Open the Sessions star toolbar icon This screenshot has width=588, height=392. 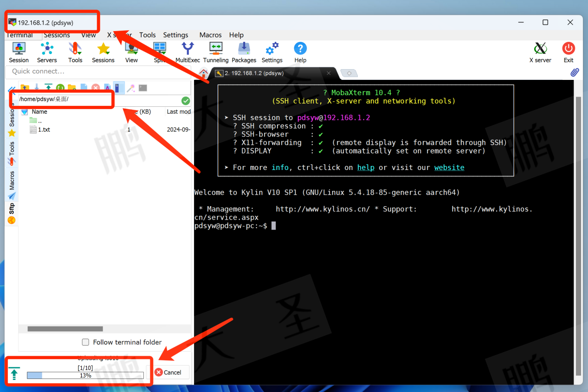(x=103, y=52)
